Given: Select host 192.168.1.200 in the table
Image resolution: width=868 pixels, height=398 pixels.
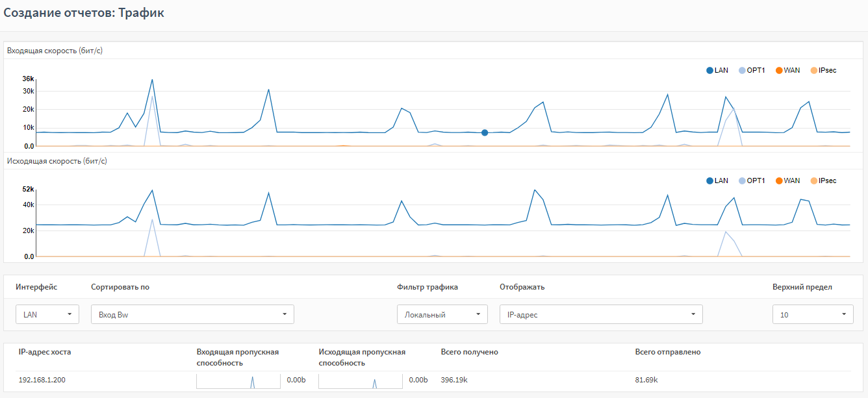Looking at the screenshot, I should point(42,380).
